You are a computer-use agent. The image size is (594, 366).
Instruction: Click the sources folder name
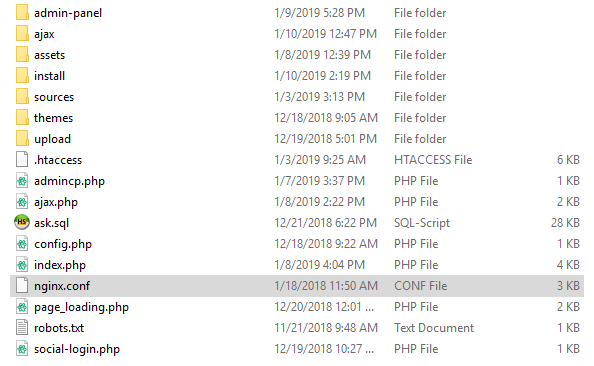pos(54,97)
